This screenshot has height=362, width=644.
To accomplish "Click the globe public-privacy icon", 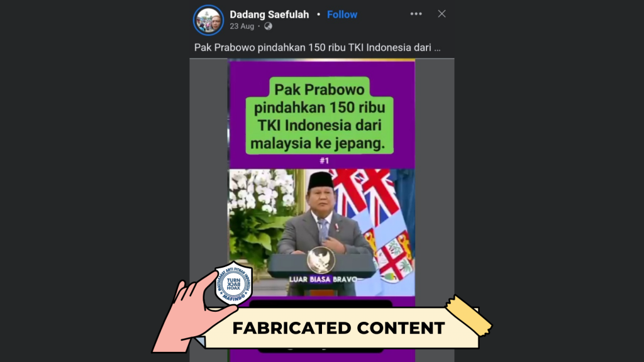I will [268, 26].
